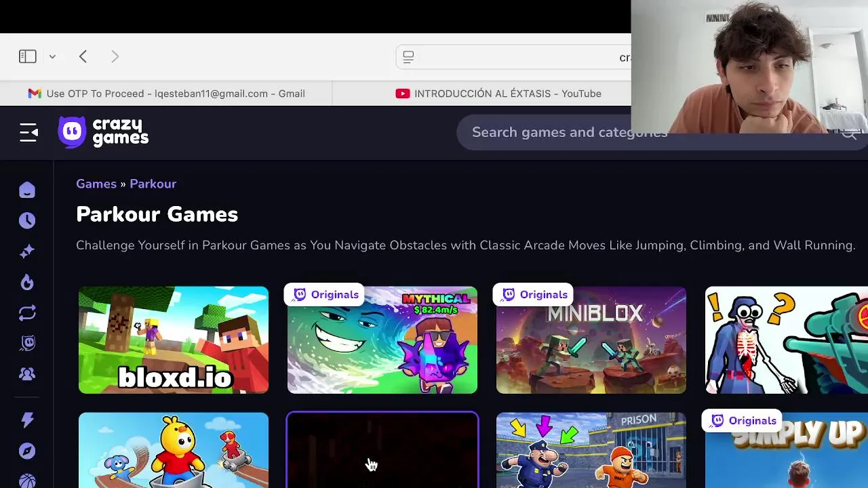Go back to previous page
Screen dimensions: 868x488
[83, 57]
